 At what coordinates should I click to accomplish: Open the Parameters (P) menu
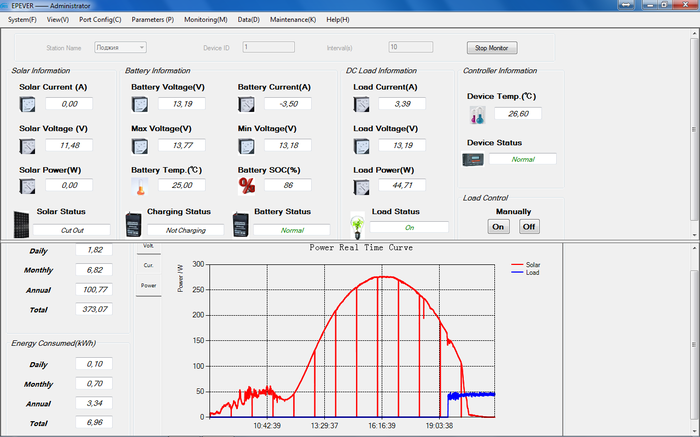(152, 19)
